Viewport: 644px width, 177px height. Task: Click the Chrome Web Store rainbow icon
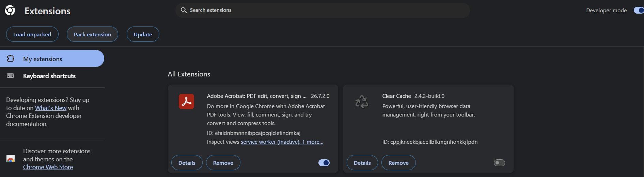click(11, 159)
